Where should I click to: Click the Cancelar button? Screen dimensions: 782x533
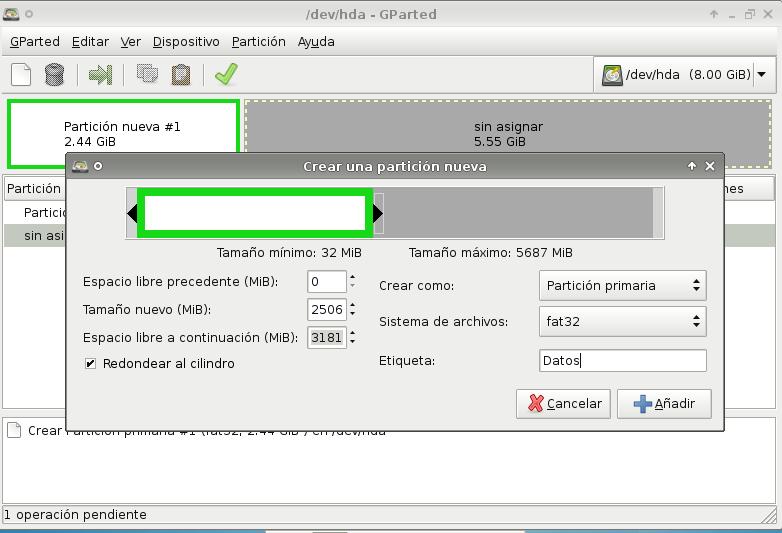(x=564, y=404)
